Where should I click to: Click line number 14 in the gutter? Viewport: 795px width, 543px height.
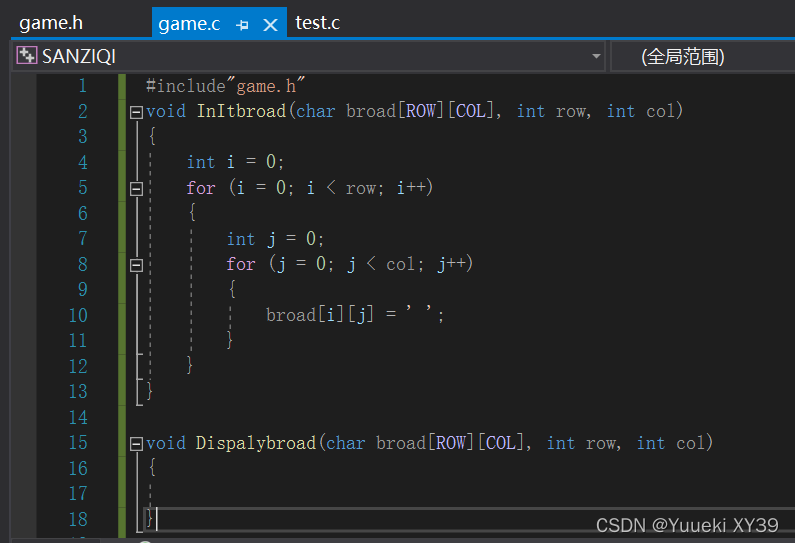[78, 417]
